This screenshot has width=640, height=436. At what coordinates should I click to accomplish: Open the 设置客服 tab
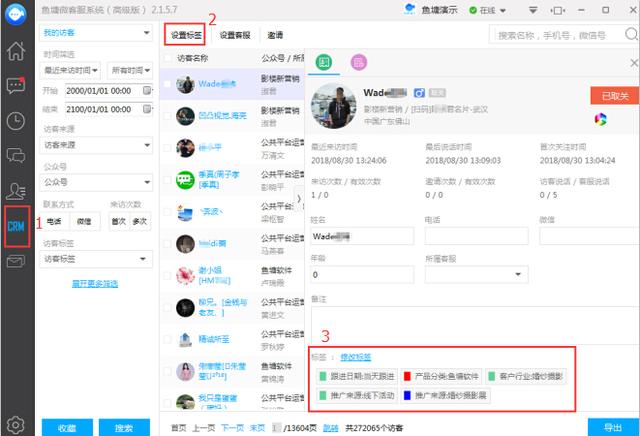(237, 34)
